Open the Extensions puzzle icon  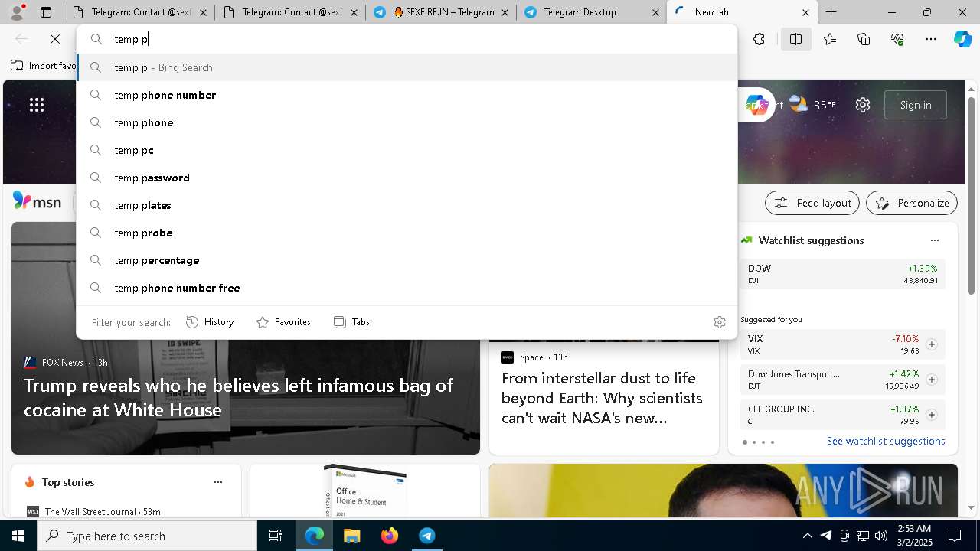[759, 39]
